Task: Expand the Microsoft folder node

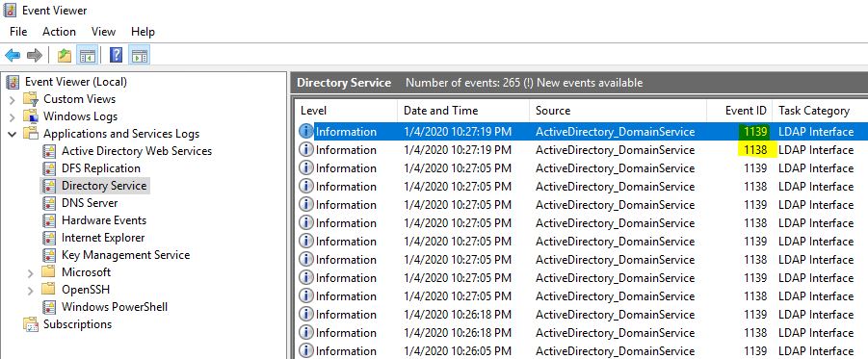Action: 30,272
